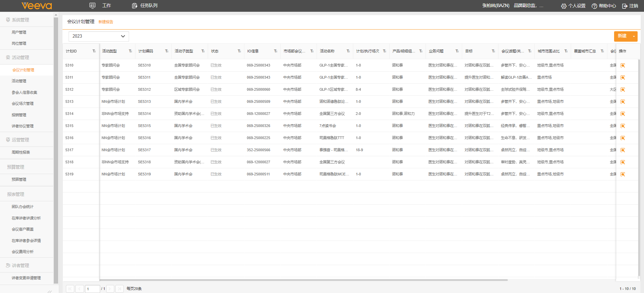Go to first page of results
This screenshot has height=293, width=644.
pyautogui.click(x=70, y=289)
